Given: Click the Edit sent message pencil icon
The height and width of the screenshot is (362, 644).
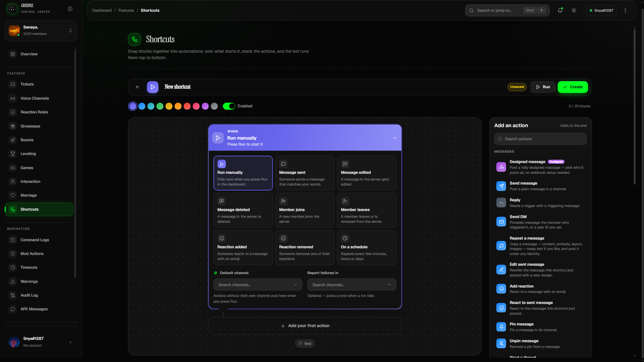Looking at the screenshot, I should [x=501, y=269].
